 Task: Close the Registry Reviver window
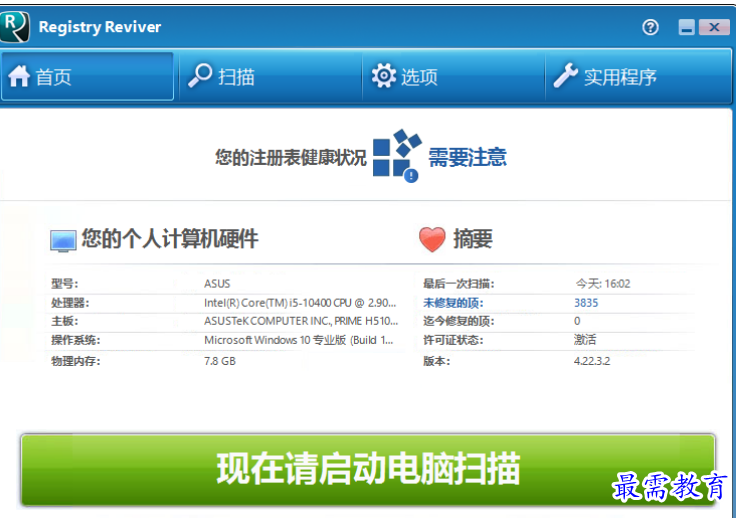tap(714, 27)
